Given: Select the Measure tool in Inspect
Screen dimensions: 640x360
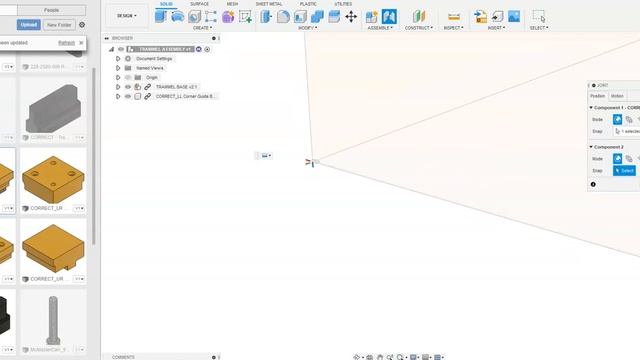Looking at the screenshot, I should click(453, 16).
